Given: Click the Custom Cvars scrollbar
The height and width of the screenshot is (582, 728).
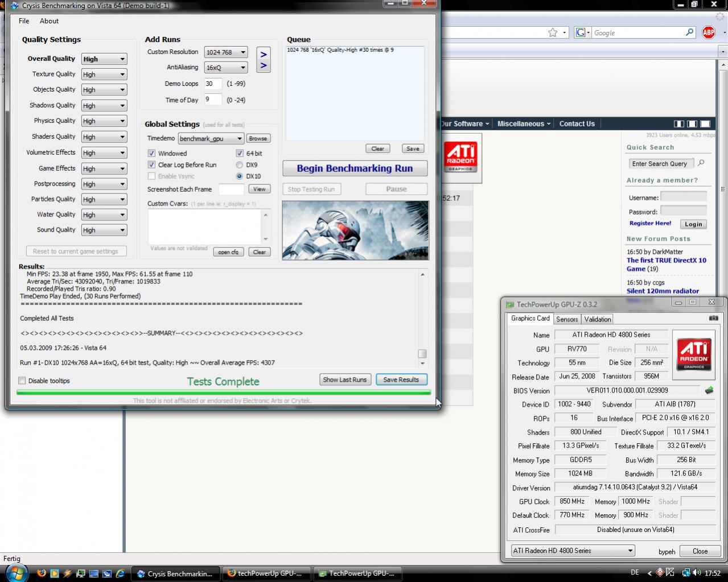Looking at the screenshot, I should pos(265,226).
